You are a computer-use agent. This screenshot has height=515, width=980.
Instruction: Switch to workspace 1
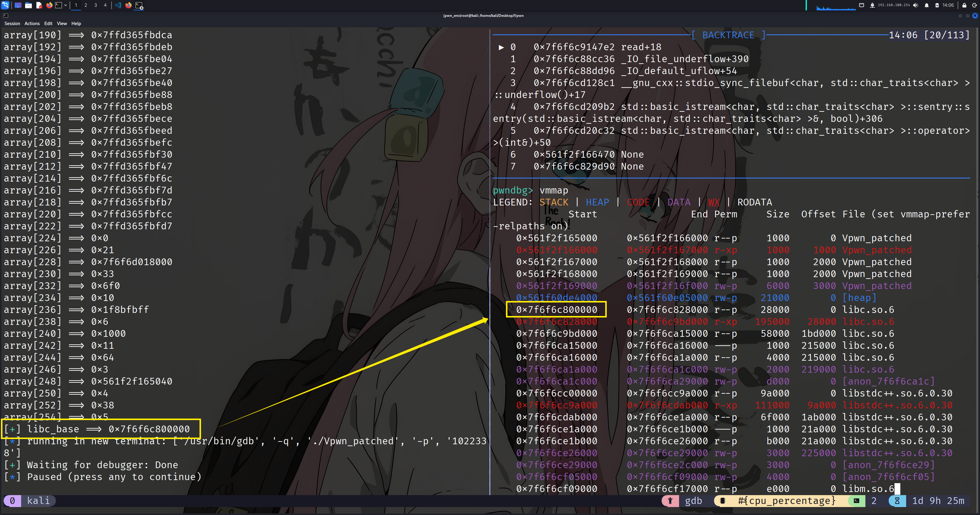[x=76, y=5]
